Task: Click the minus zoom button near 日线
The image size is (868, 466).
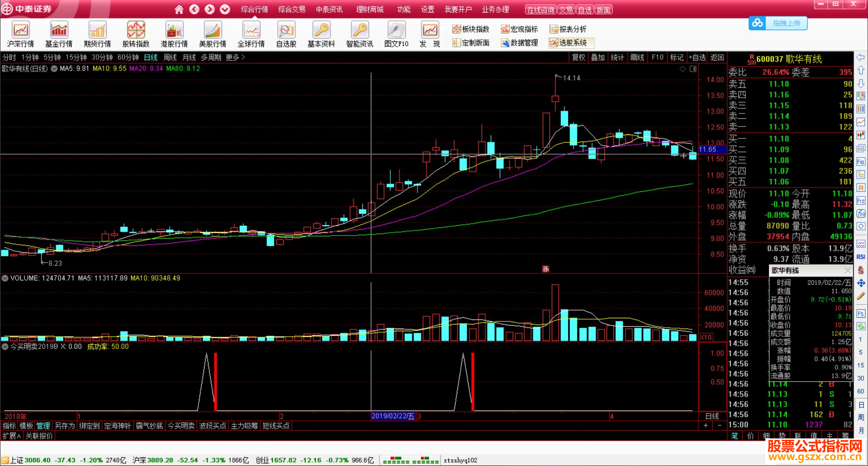Action: (x=720, y=425)
